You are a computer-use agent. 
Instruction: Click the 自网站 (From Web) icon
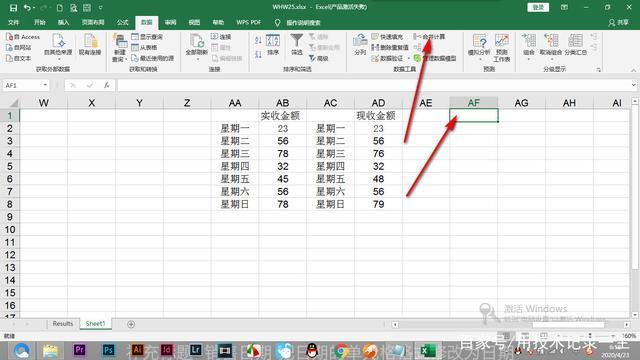19,47
